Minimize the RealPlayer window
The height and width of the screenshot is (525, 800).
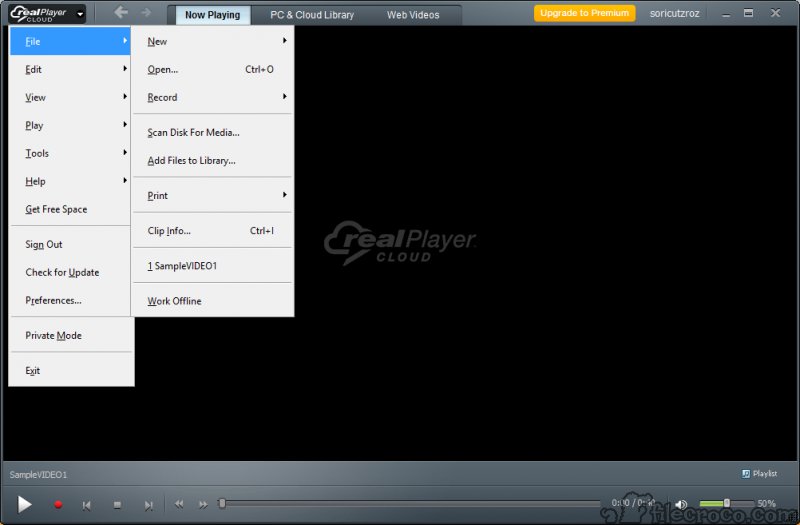[726, 14]
